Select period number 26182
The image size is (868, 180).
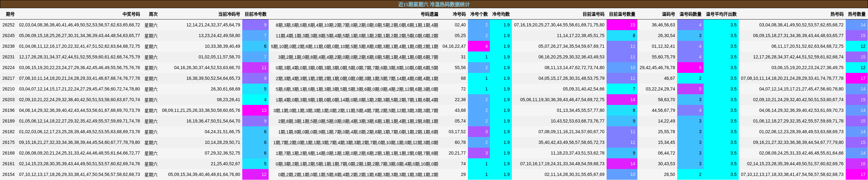(x=8, y=131)
